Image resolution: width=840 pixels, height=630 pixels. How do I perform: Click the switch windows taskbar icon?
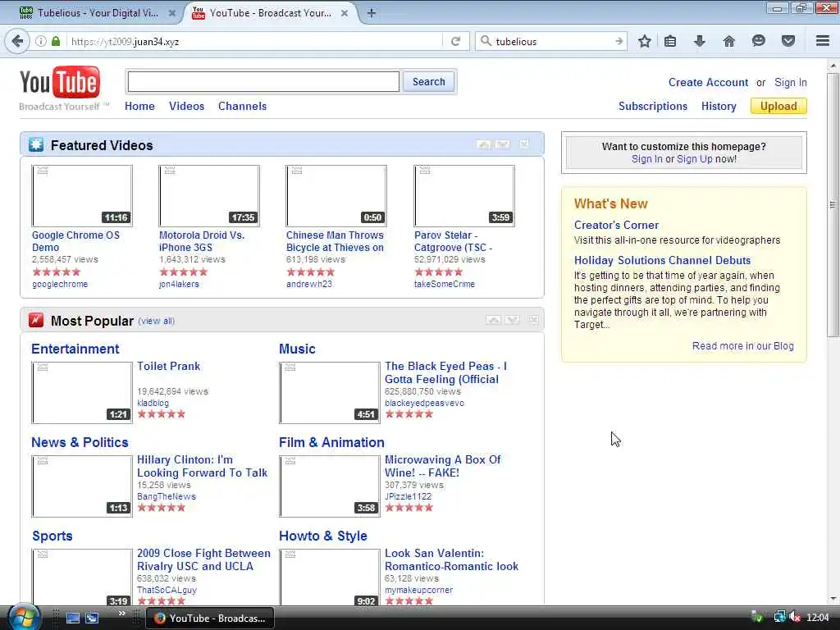[92, 619]
